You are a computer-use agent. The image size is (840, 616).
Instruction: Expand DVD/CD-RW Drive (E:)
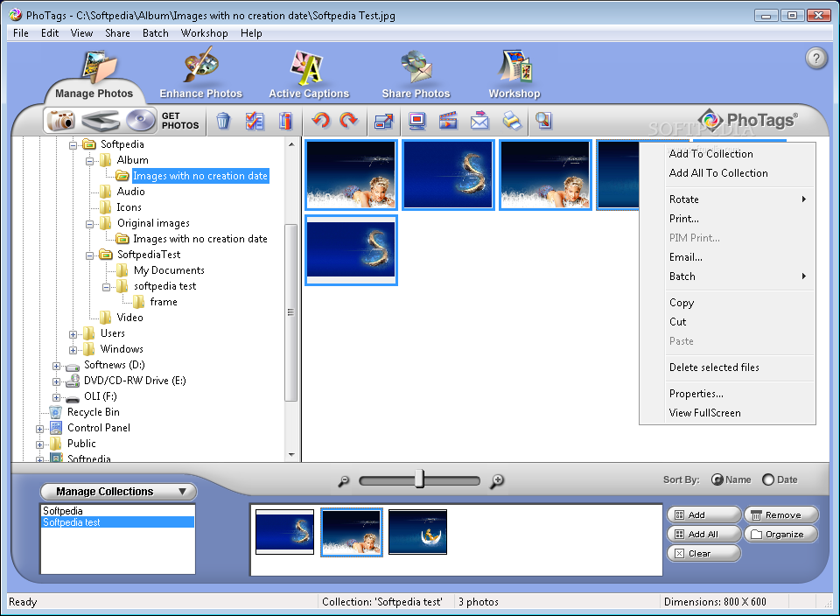[x=56, y=381]
